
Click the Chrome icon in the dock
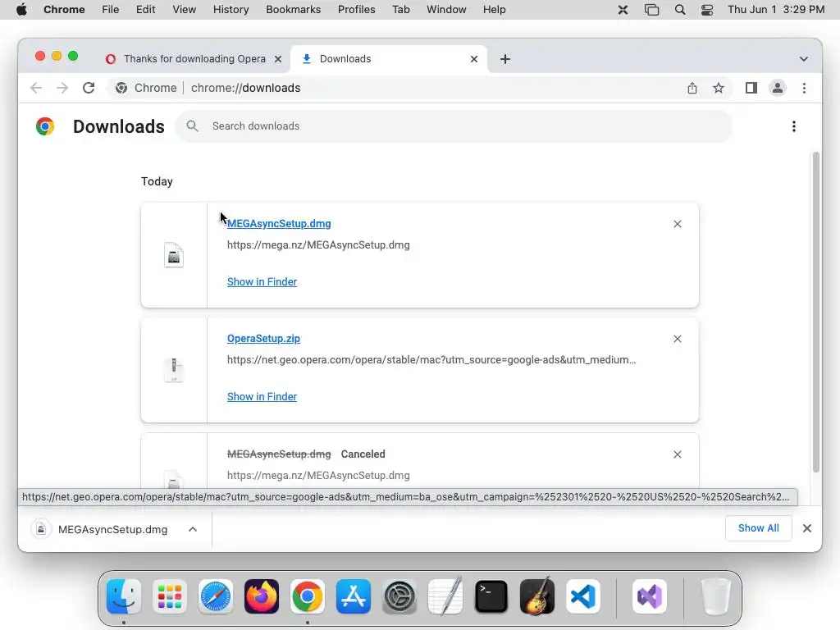308,596
